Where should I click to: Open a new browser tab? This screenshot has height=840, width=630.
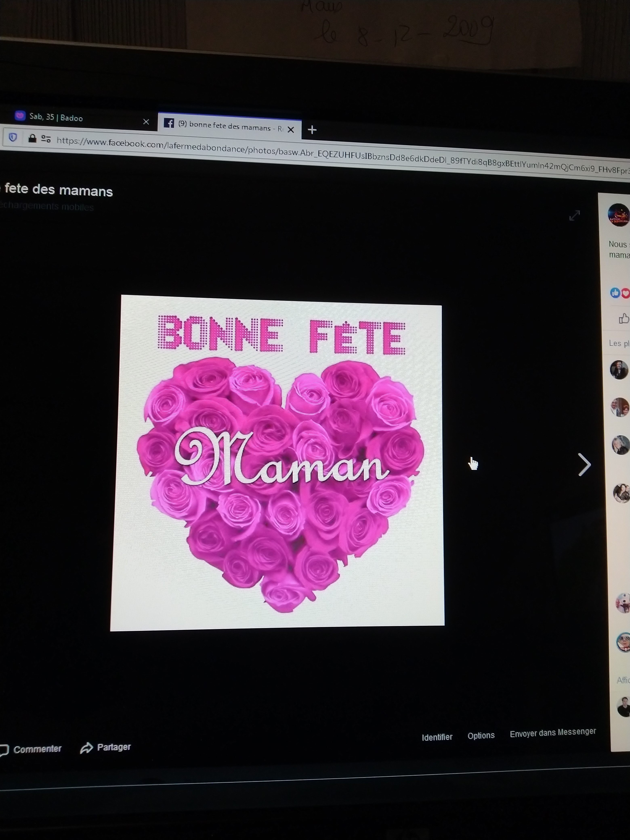pos(312,130)
